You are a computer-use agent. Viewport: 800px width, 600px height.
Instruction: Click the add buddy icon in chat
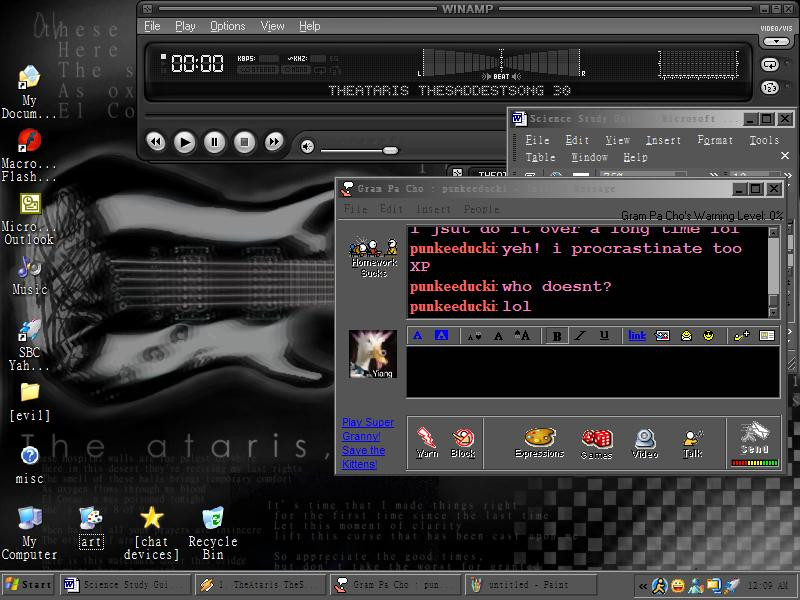click(741, 336)
